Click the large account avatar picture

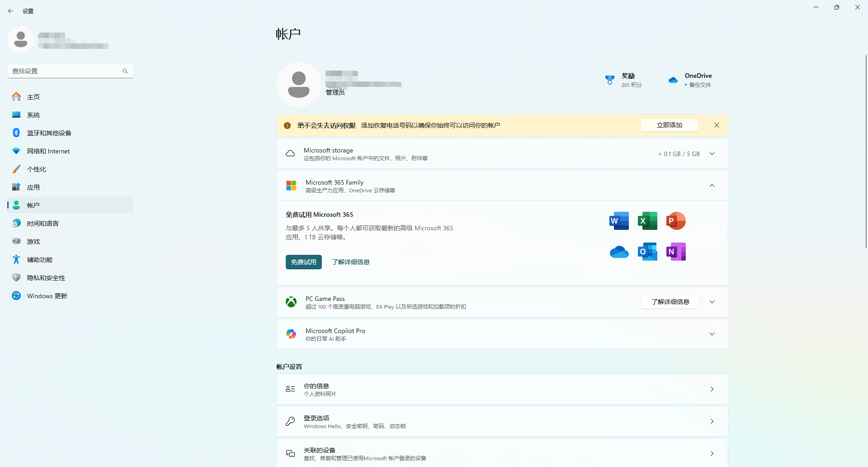coord(299,85)
